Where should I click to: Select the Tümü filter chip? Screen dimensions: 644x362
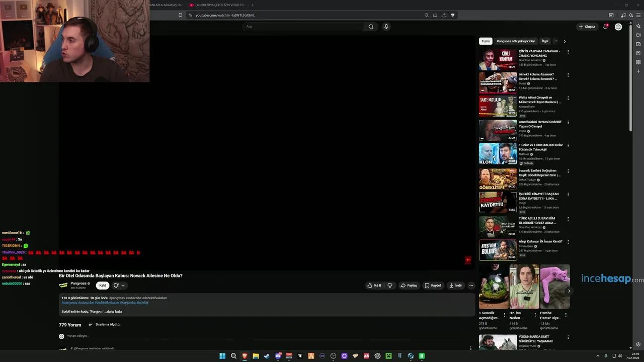(486, 41)
